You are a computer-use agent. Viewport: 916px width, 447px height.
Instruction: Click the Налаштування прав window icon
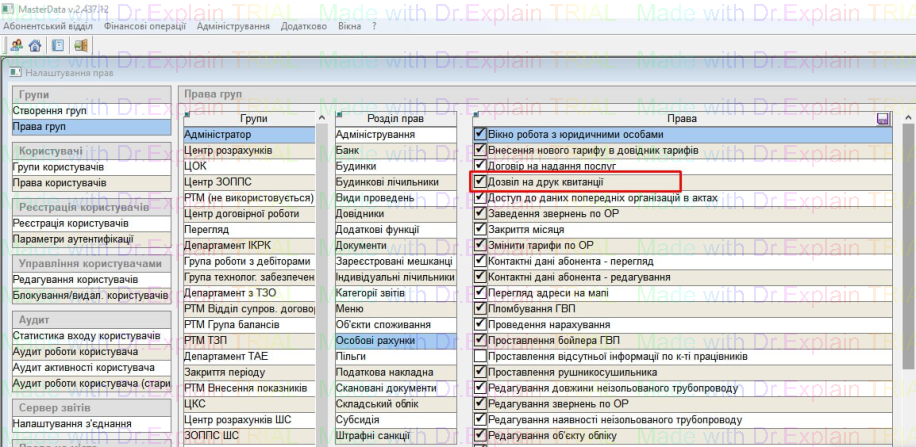(14, 74)
